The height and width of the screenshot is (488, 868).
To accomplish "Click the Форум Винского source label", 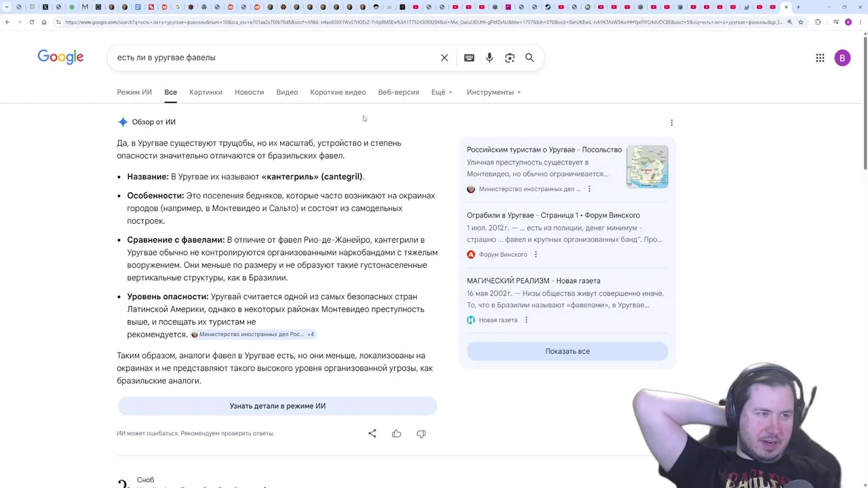I will coord(502,255).
